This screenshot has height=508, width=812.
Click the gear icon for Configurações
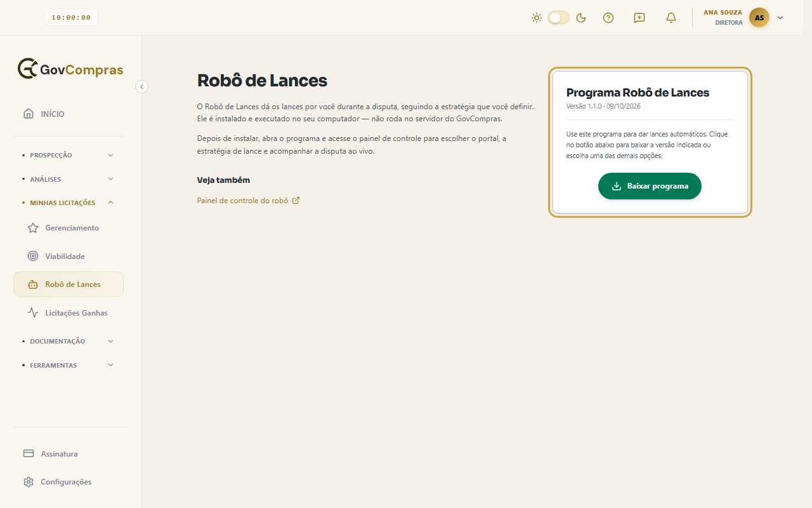pyautogui.click(x=29, y=482)
